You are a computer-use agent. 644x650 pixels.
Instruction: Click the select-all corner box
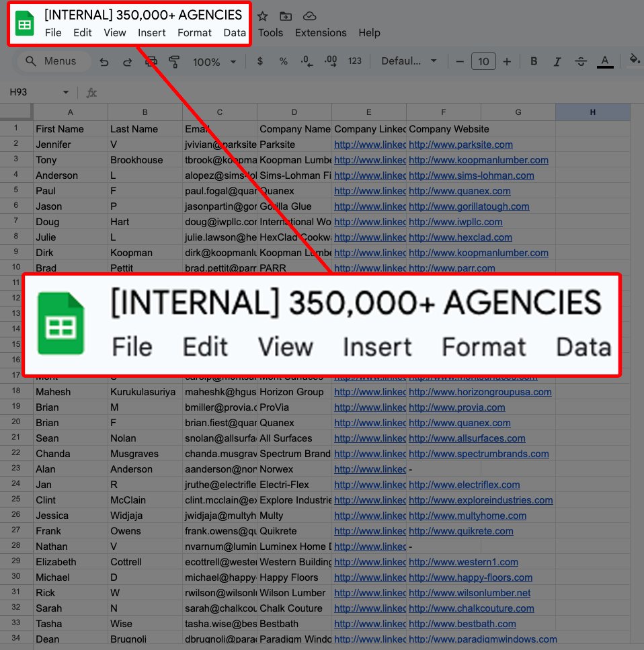(15, 112)
